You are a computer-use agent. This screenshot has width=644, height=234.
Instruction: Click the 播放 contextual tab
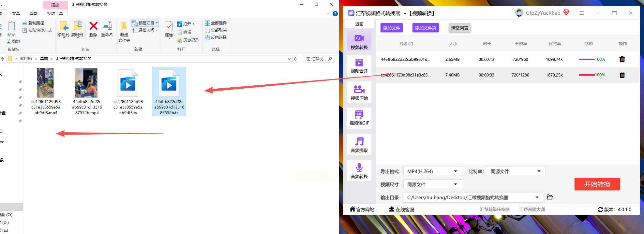point(55,5)
